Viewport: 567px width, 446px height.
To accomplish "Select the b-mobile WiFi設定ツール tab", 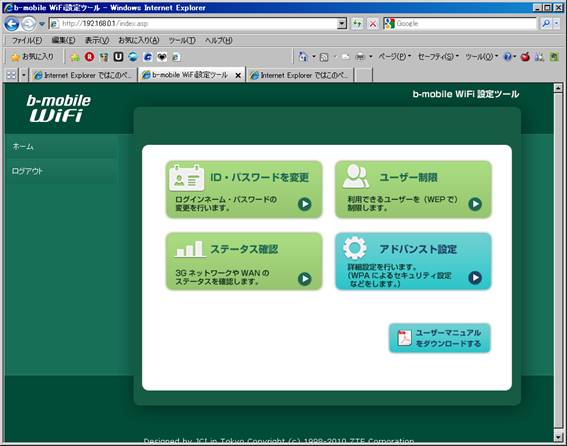I will pos(191,75).
